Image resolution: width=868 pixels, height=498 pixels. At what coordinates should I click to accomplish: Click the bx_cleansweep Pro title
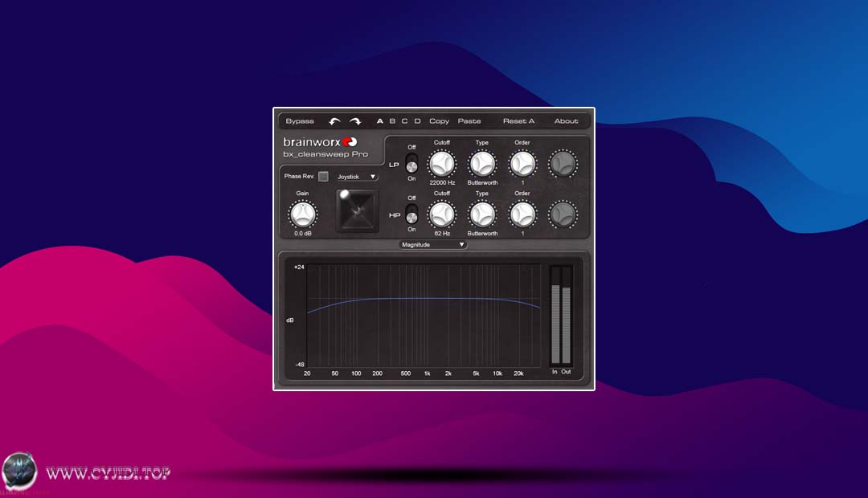pos(325,154)
